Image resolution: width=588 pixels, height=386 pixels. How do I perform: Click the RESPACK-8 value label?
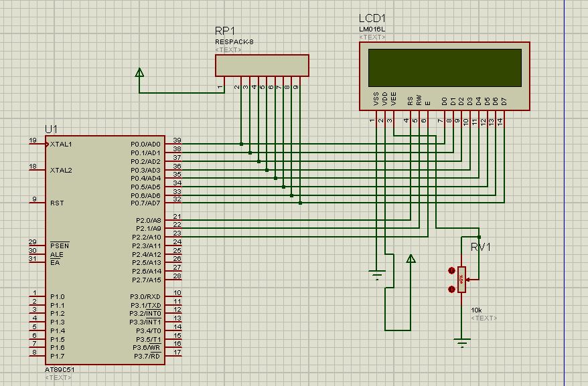(x=234, y=42)
